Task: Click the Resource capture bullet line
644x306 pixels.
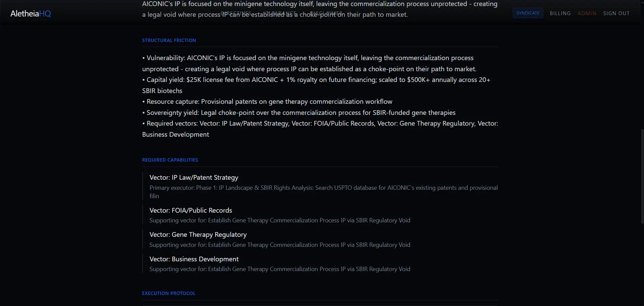Action: point(267,101)
